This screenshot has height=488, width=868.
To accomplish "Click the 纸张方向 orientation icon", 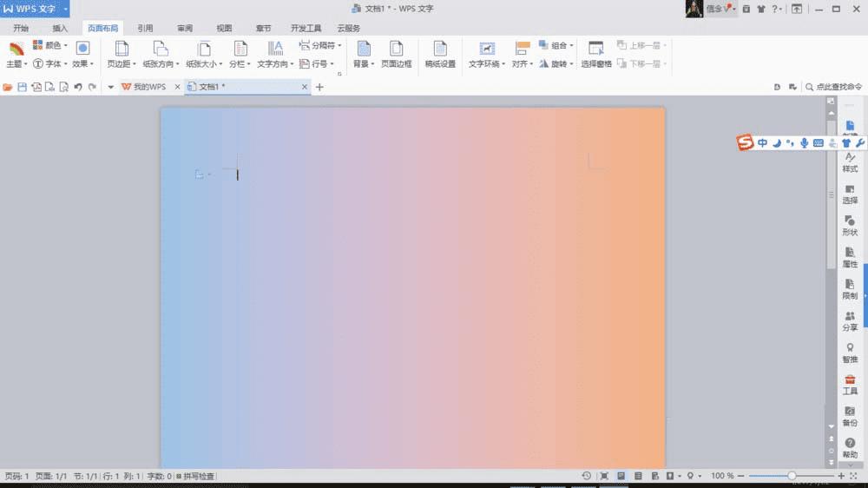I will [160, 49].
